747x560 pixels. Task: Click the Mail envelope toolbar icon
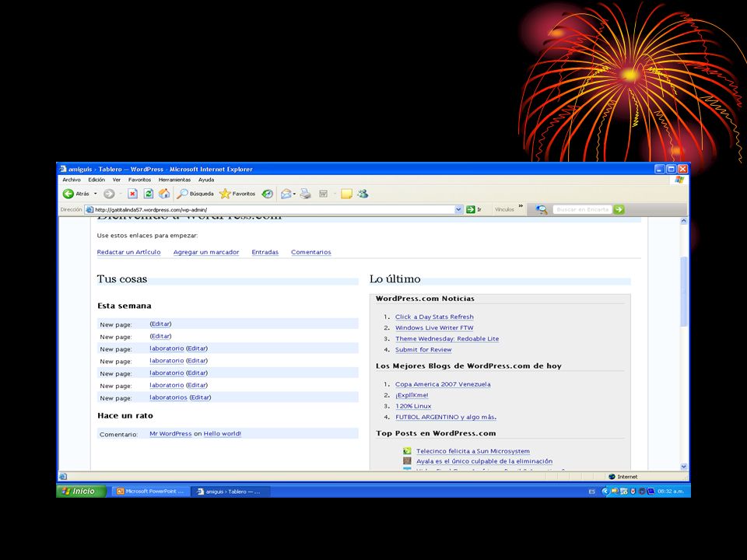pos(286,194)
